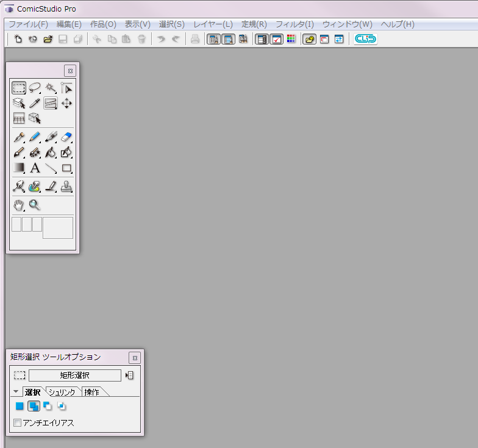Open フィルタ(I) menu
This screenshot has width=478, height=448.
click(295, 24)
